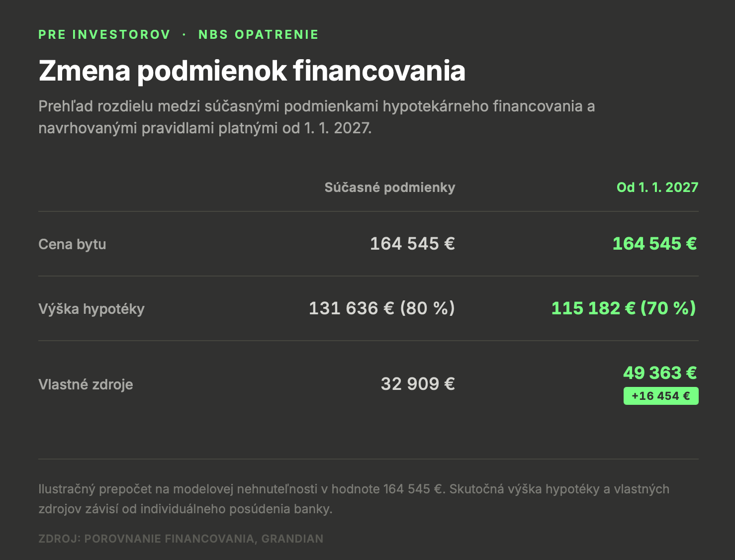Image resolution: width=735 pixels, height=560 pixels.
Task: Click the Ilustračný prepočet footnote text
Action: 354,499
